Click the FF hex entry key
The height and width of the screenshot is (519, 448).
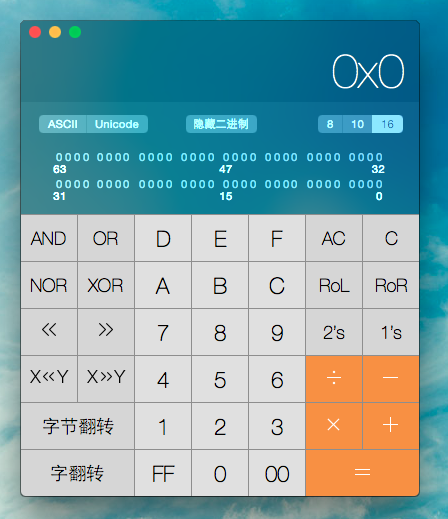tap(163, 473)
